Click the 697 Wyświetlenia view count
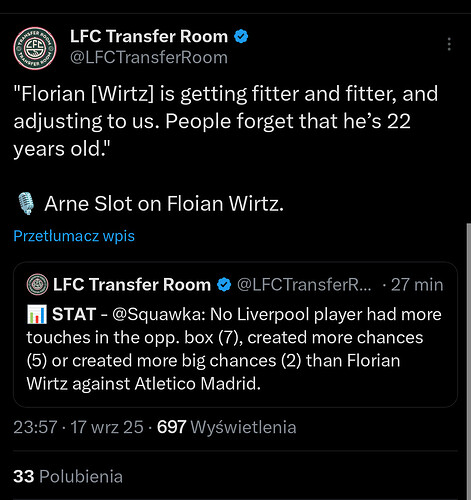Image resolution: width=471 pixels, height=500 pixels. point(226,427)
